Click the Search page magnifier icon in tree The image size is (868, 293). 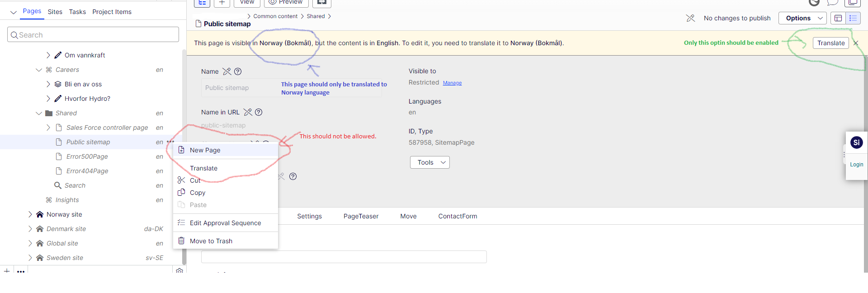tap(58, 185)
